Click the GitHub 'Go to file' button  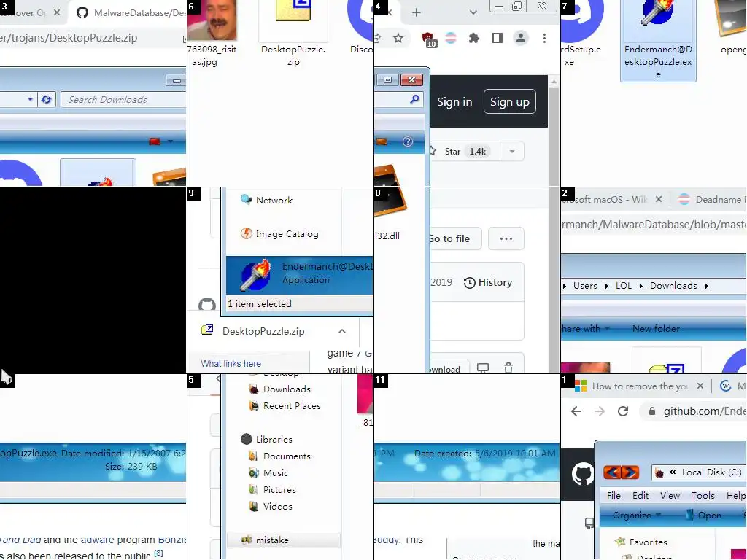coord(455,238)
